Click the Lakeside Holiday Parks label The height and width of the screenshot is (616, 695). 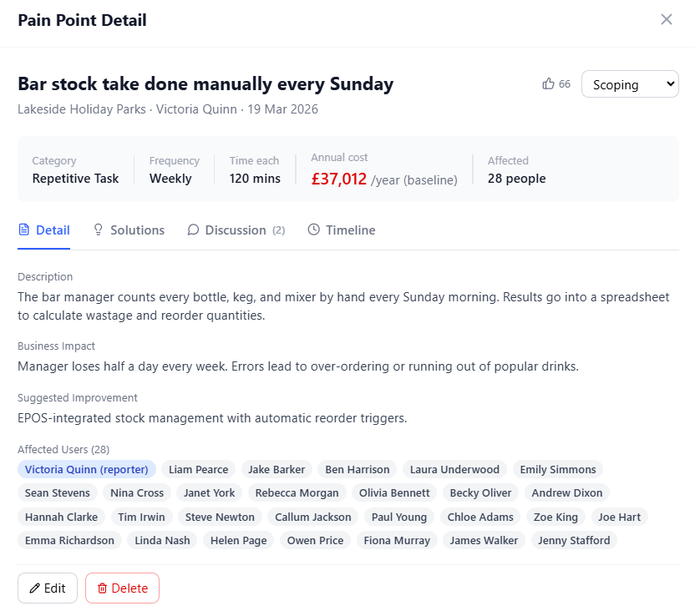[x=74, y=109]
